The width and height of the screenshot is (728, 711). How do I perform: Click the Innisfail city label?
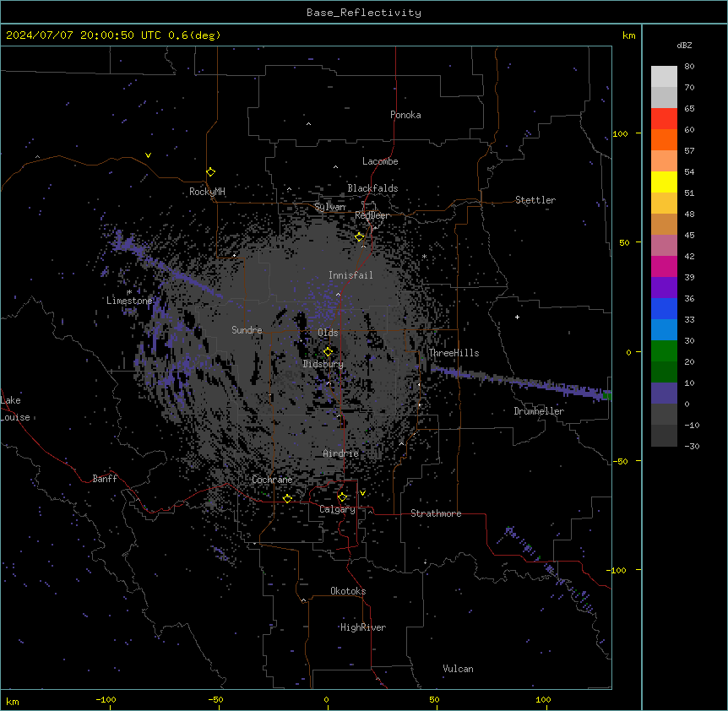click(350, 275)
